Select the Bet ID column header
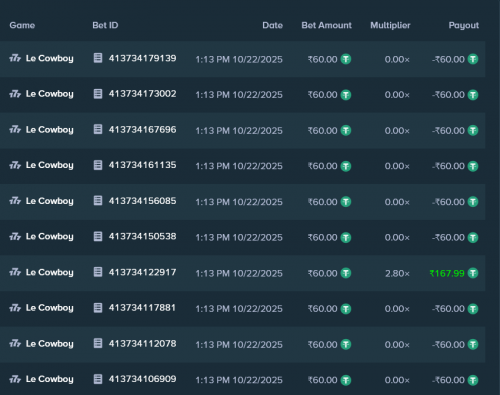The width and height of the screenshot is (500, 395). tap(105, 25)
